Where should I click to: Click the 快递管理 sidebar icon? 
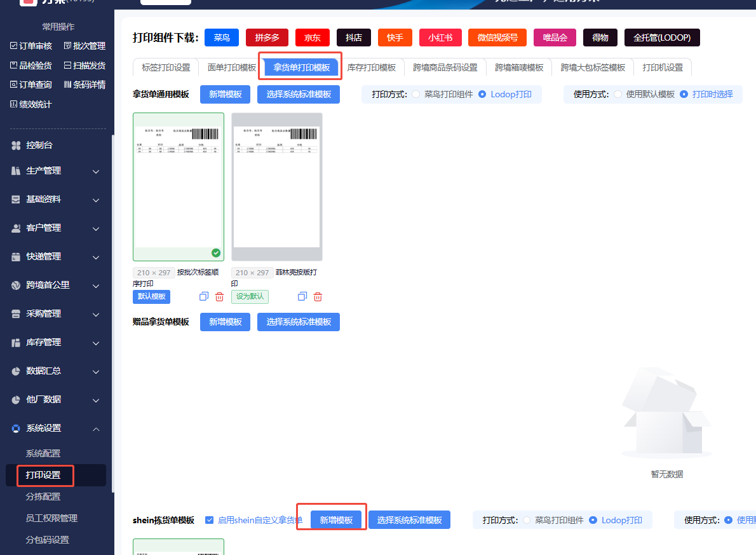pos(16,257)
